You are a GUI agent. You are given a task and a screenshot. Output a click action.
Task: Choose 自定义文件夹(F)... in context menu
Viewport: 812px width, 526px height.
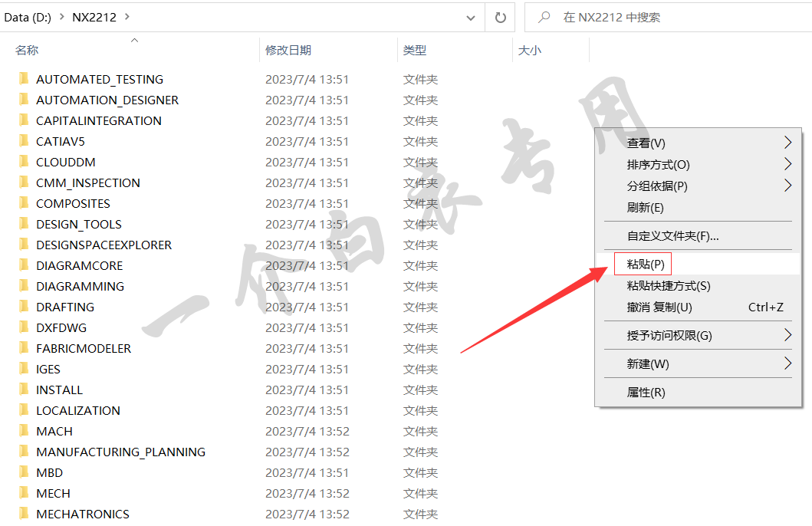tap(698, 236)
